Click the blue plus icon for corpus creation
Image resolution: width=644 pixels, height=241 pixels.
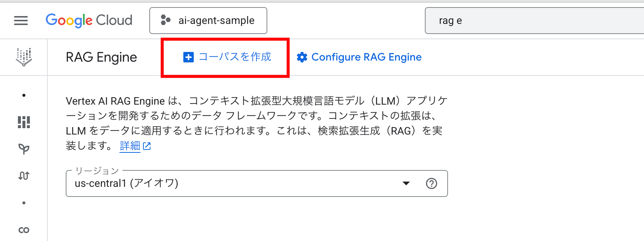coord(189,57)
